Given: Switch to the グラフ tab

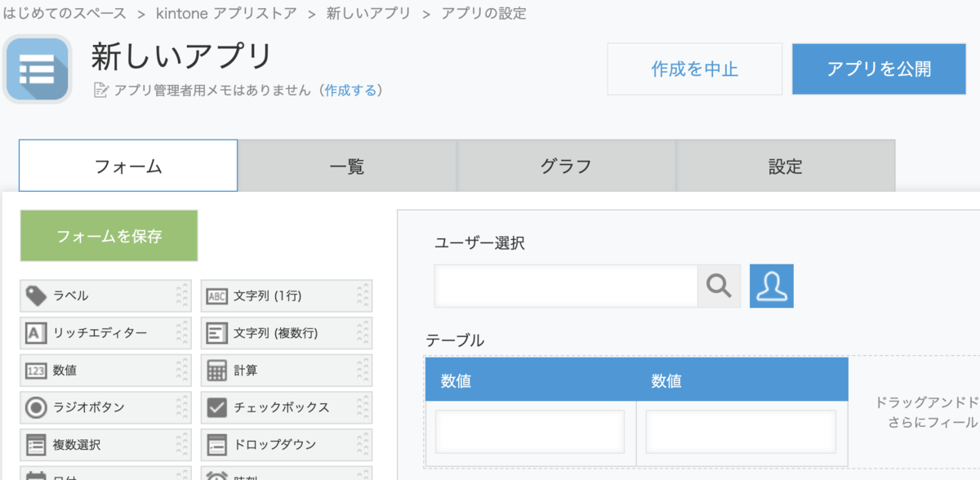Looking at the screenshot, I should pyautogui.click(x=565, y=165).
